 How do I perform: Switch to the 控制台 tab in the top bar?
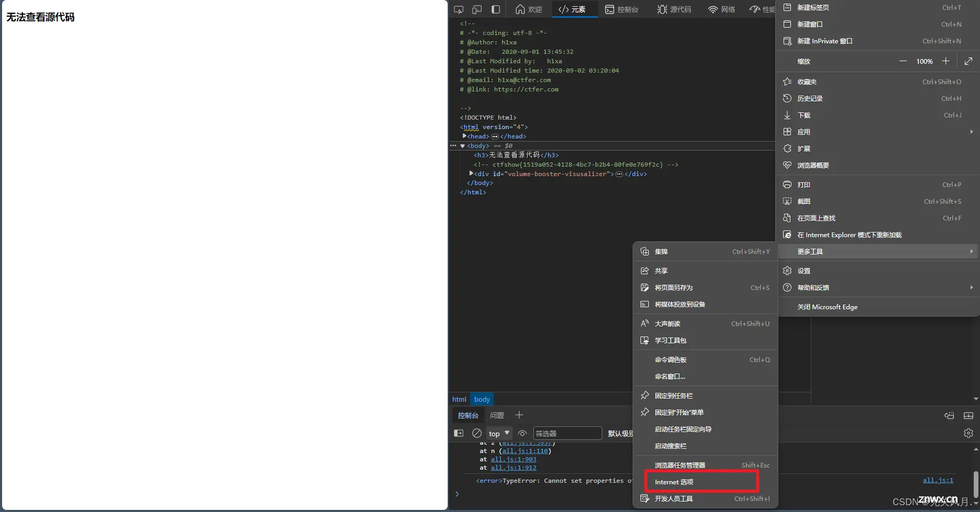[x=621, y=9]
